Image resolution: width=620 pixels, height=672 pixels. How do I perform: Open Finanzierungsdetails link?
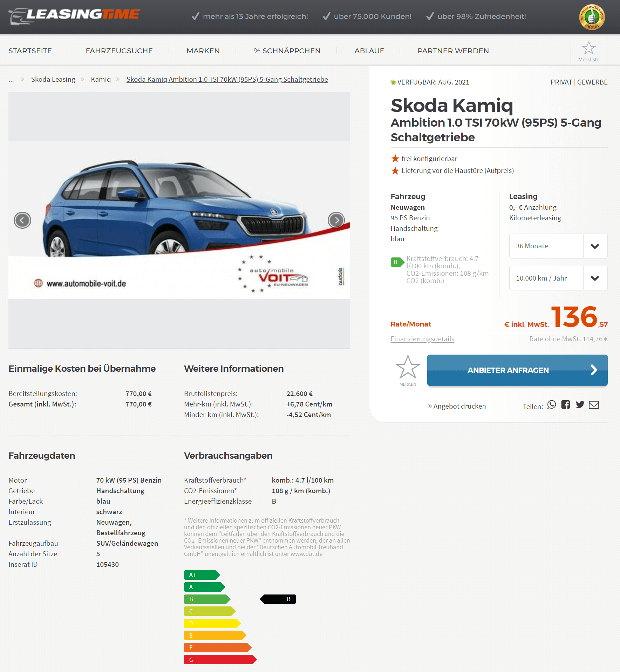tap(422, 339)
